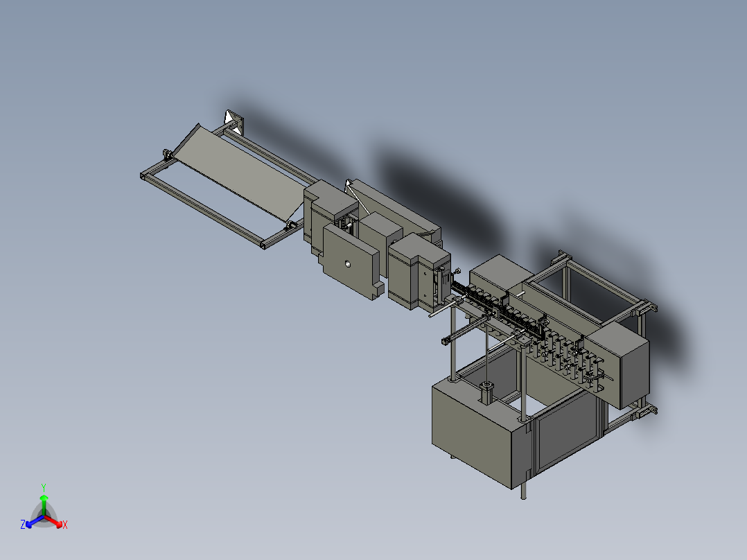Select the gray origin sphere of the triad
The image size is (747, 560).
click(x=44, y=516)
